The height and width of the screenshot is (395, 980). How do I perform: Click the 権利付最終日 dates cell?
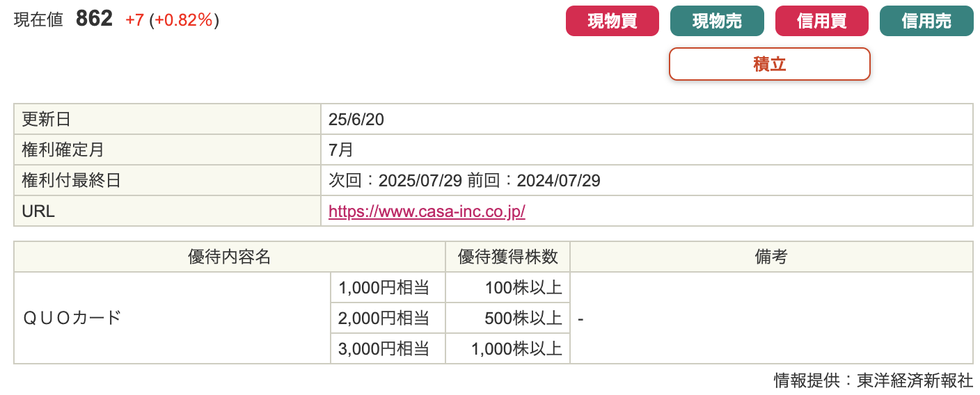(x=647, y=181)
